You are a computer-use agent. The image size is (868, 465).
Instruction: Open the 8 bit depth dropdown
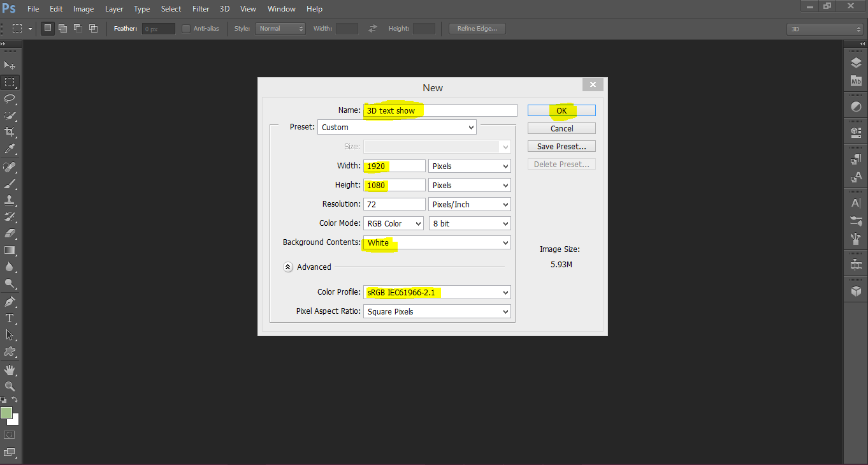tap(470, 223)
